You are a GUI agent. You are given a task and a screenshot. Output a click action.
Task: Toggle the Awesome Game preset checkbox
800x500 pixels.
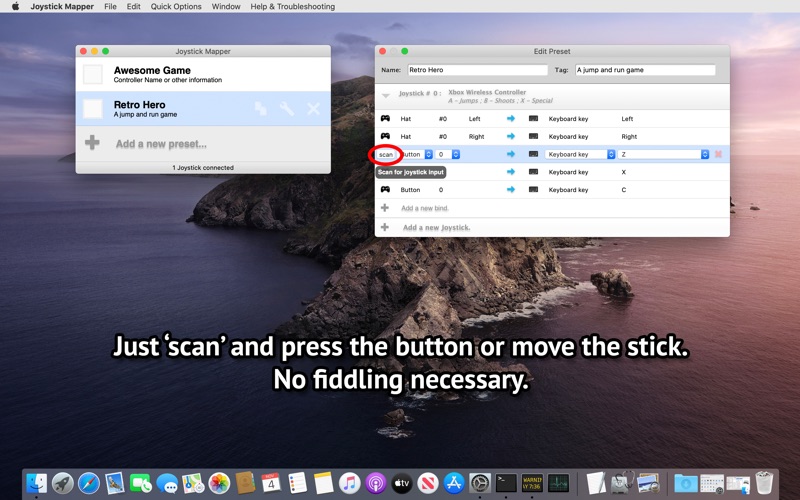point(93,74)
